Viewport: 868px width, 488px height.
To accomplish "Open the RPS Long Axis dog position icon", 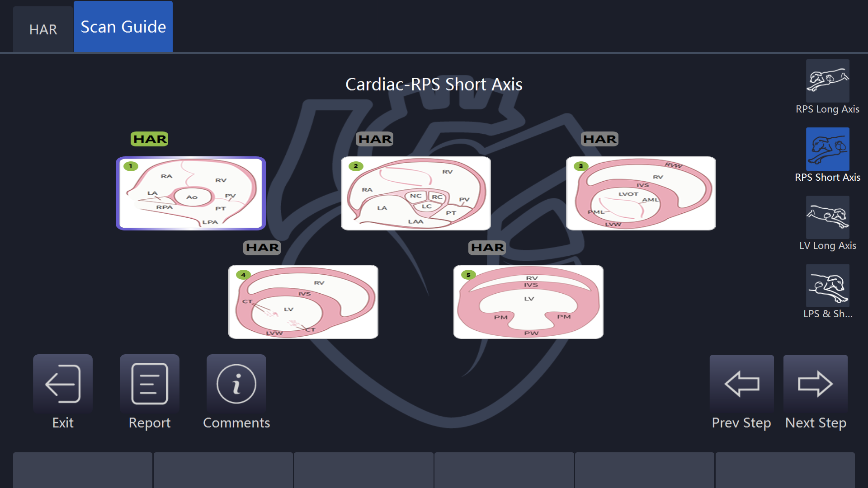I will (x=827, y=81).
